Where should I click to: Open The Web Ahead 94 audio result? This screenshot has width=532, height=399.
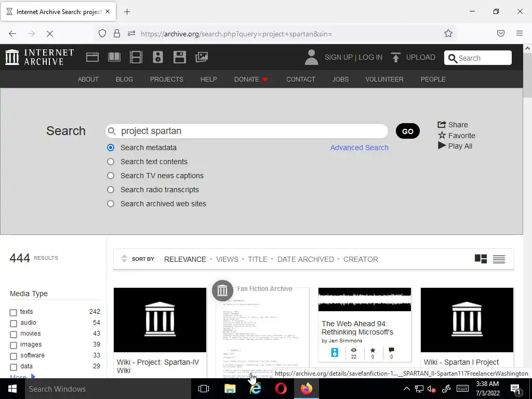pos(365,325)
